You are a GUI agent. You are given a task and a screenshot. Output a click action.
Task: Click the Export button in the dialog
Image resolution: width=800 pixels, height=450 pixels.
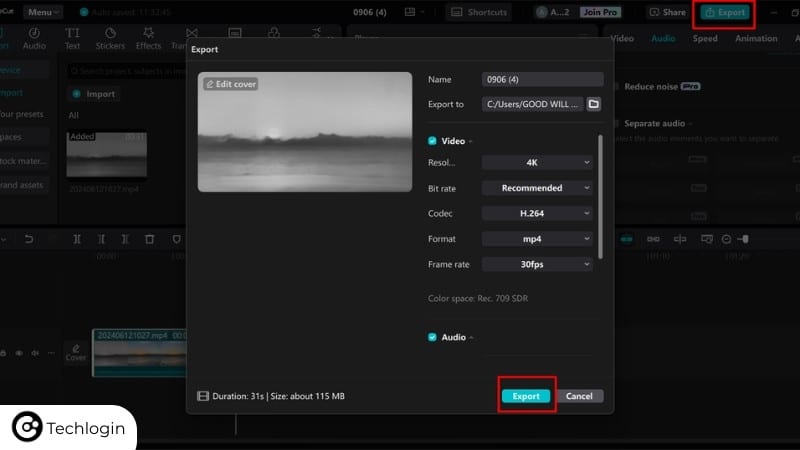click(526, 396)
